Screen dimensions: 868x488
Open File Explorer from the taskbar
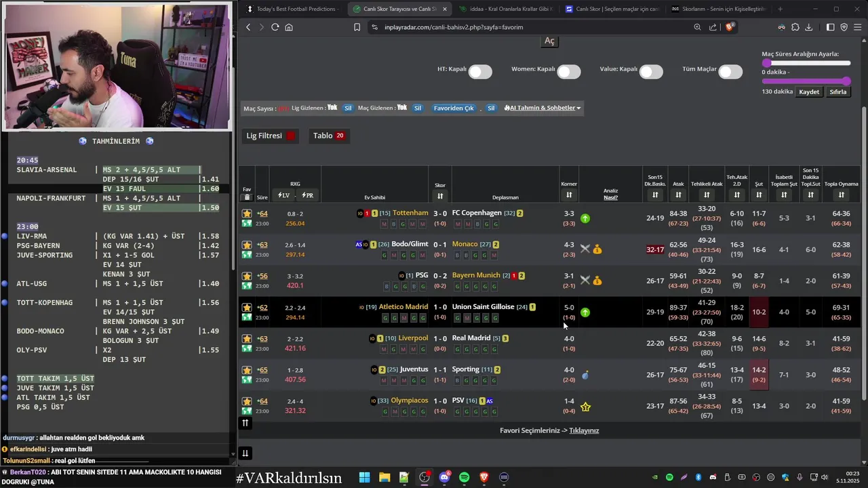[x=384, y=477]
